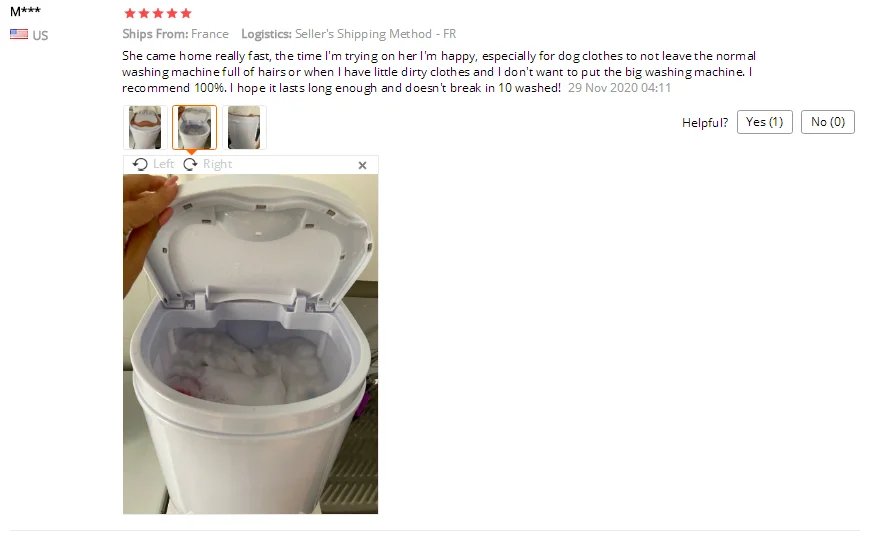
Task: Click the "Left" rotate label
Action: (x=163, y=164)
